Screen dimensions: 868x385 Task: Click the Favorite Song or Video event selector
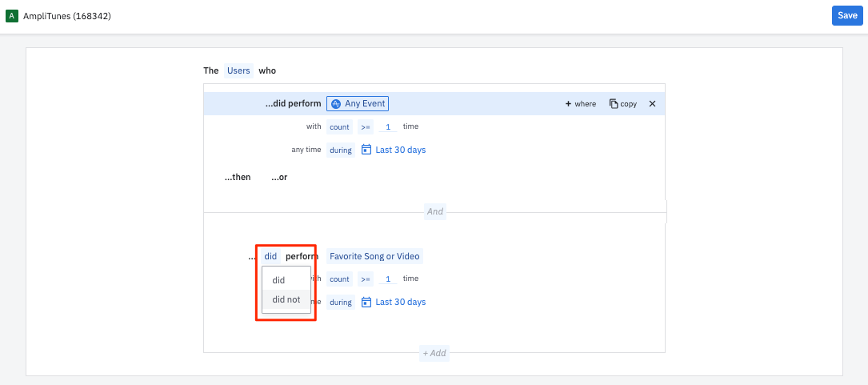pos(374,256)
